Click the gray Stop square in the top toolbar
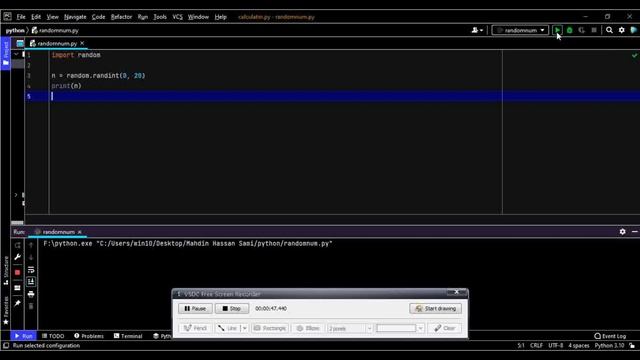This screenshot has width=640, height=360. click(x=594, y=30)
